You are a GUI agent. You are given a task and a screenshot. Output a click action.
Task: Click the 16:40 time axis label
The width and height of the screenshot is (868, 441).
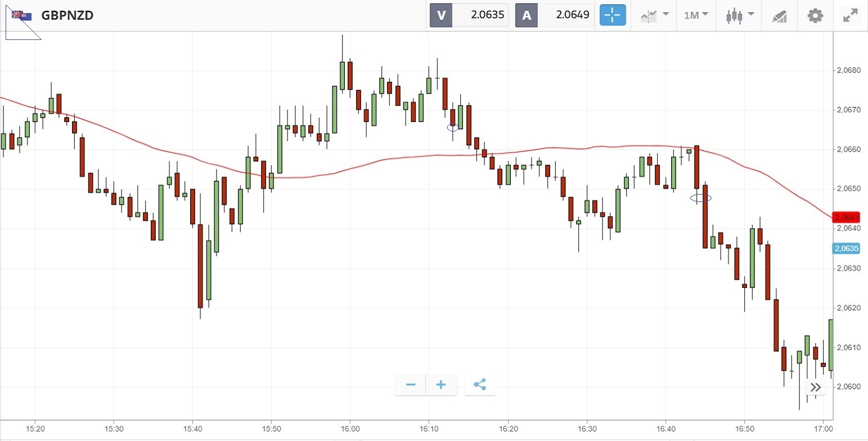pos(666,428)
